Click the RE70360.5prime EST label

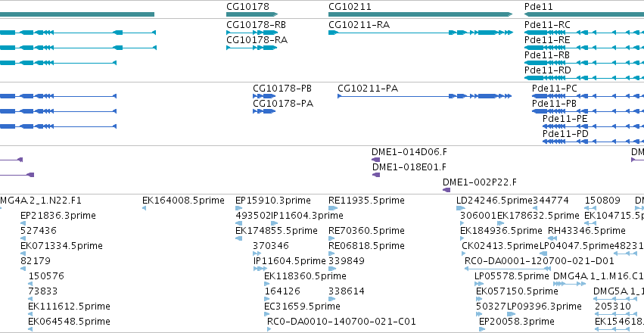click(366, 230)
